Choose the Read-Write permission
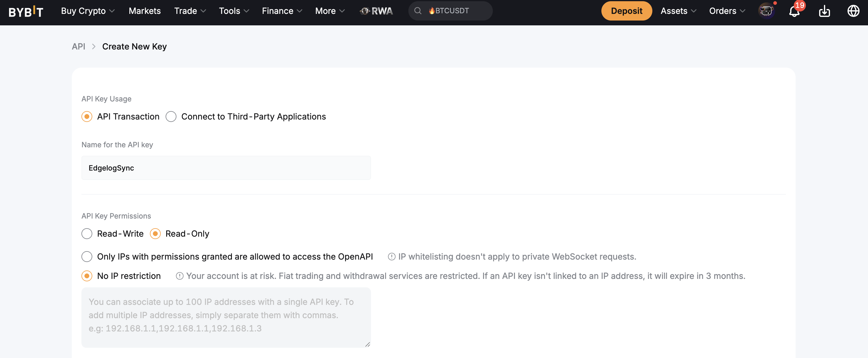This screenshot has height=358, width=868. click(87, 234)
